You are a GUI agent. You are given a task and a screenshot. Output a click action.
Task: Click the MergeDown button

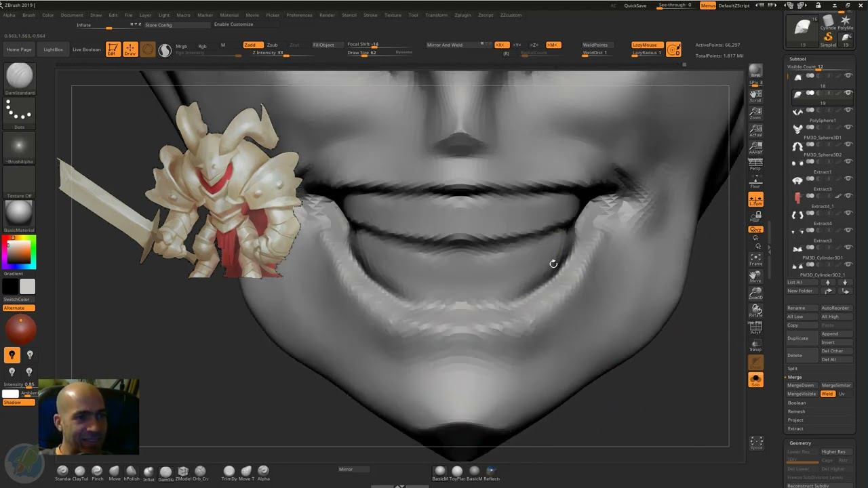[x=801, y=385]
